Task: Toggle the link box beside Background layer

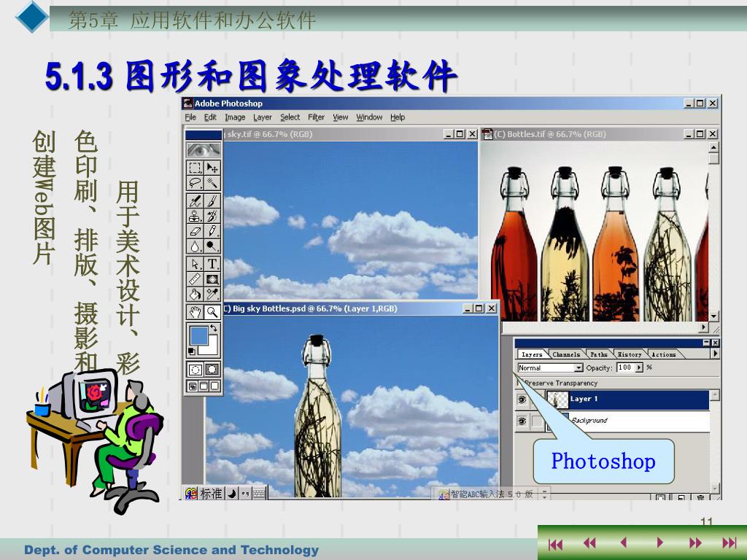Action: 537,421
